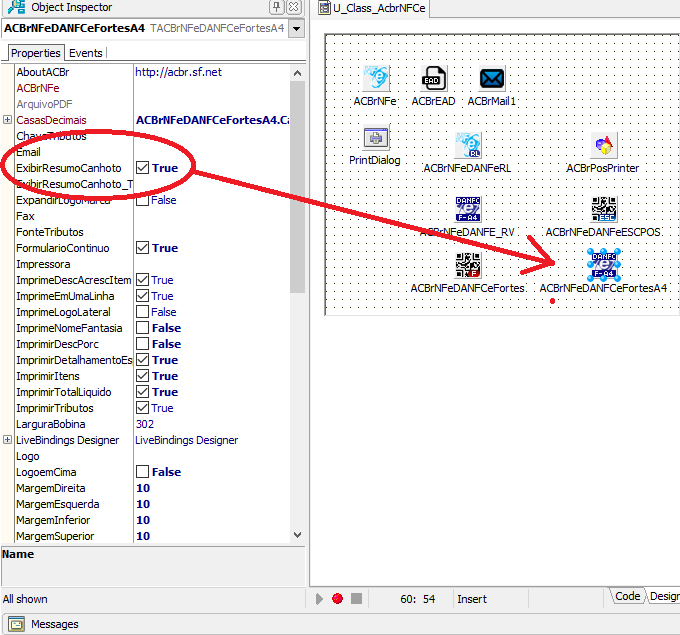Viewport: 680px width, 635px height.
Task: Select the Logo property row
Action: [152, 456]
